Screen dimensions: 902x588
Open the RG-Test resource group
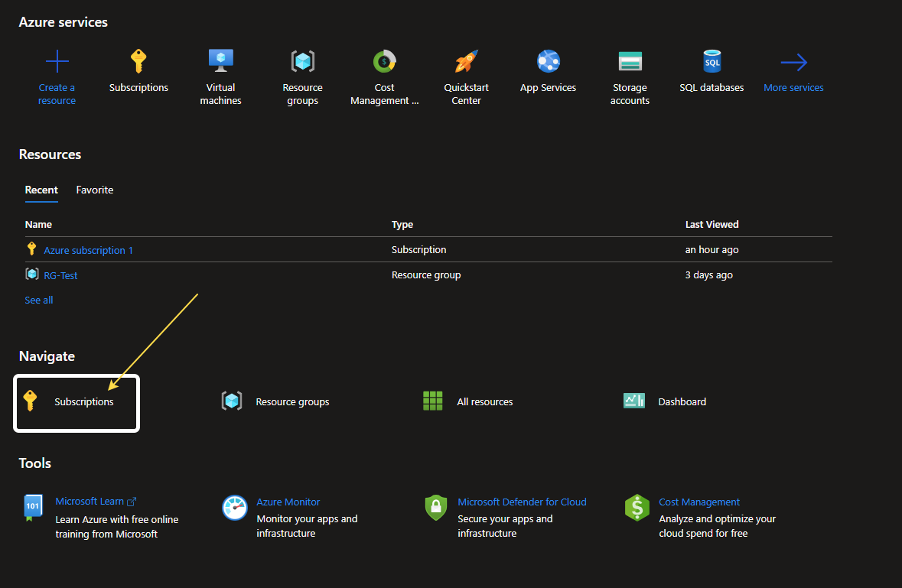coord(59,275)
